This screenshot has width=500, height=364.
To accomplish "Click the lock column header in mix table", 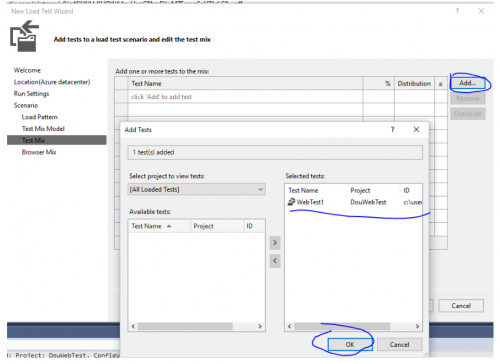I will pyautogui.click(x=441, y=83).
